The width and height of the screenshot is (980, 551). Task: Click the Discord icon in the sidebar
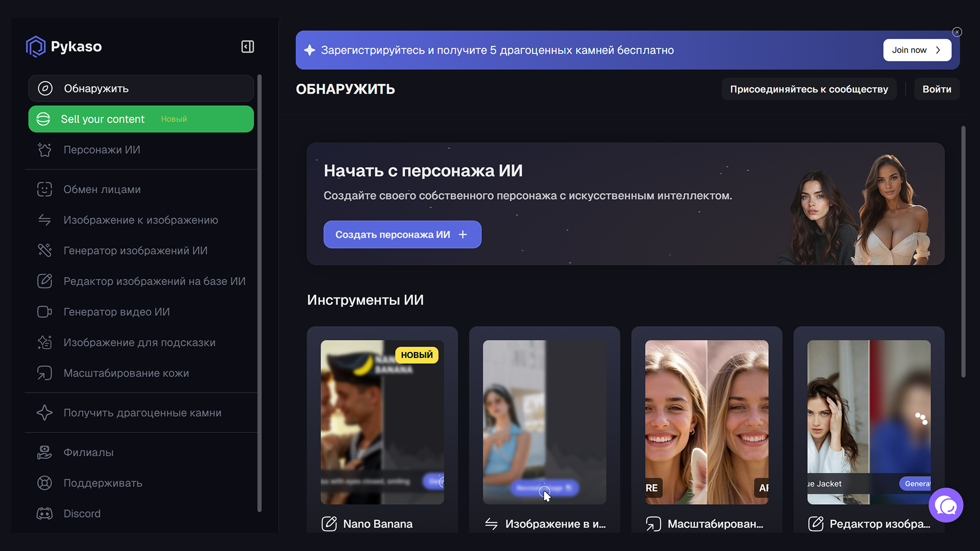(45, 513)
